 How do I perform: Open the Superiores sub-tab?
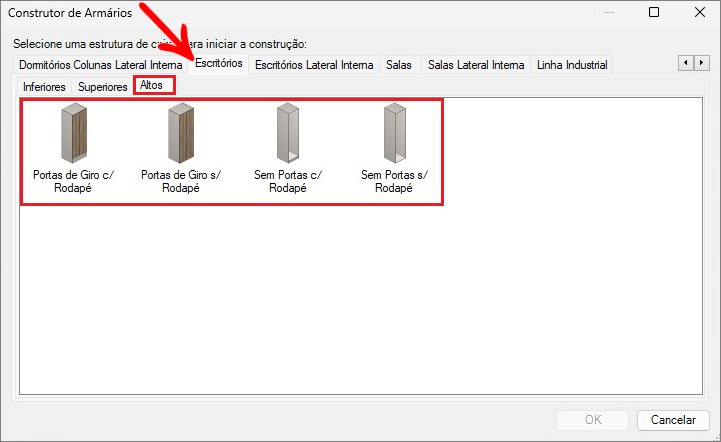[103, 87]
